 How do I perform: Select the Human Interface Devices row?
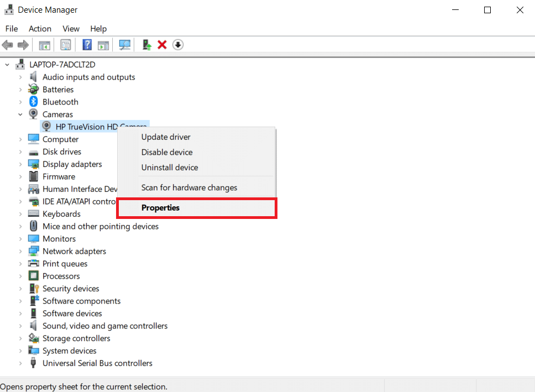80,189
